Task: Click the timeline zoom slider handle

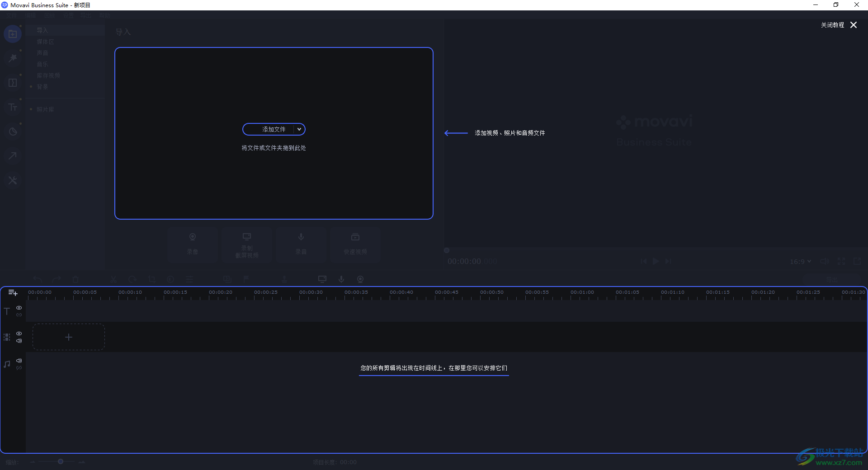Action: (x=60, y=461)
